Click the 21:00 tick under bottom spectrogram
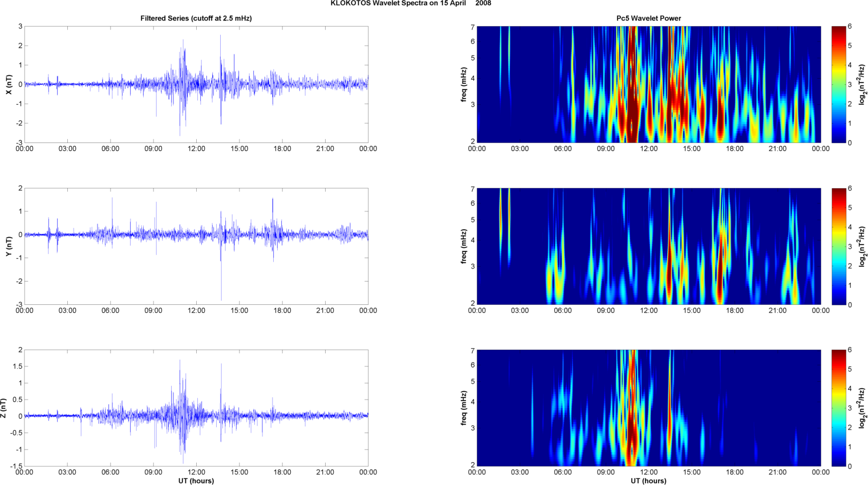Screen dimensions: 868x485 (777, 472)
